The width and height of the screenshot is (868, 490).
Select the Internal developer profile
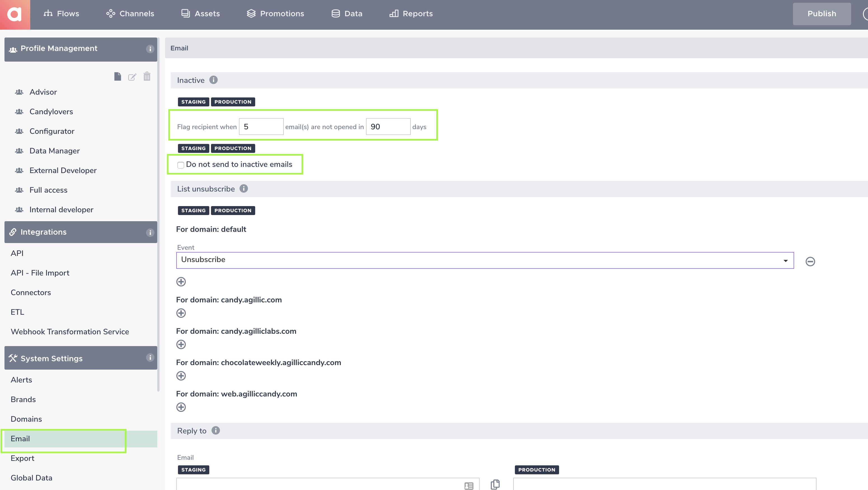pyautogui.click(x=61, y=209)
